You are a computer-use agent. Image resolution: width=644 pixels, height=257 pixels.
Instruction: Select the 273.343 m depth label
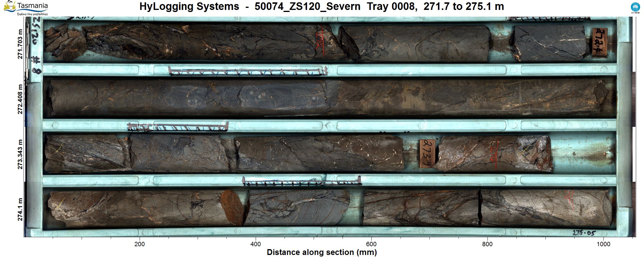pyautogui.click(x=20, y=154)
